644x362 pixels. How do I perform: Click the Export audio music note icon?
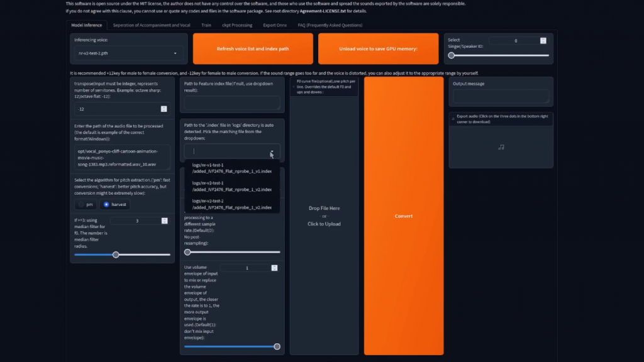point(501,147)
